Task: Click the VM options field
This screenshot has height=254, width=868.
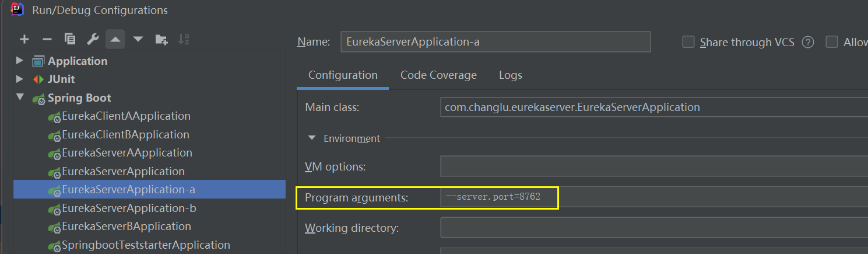Action: (653, 166)
